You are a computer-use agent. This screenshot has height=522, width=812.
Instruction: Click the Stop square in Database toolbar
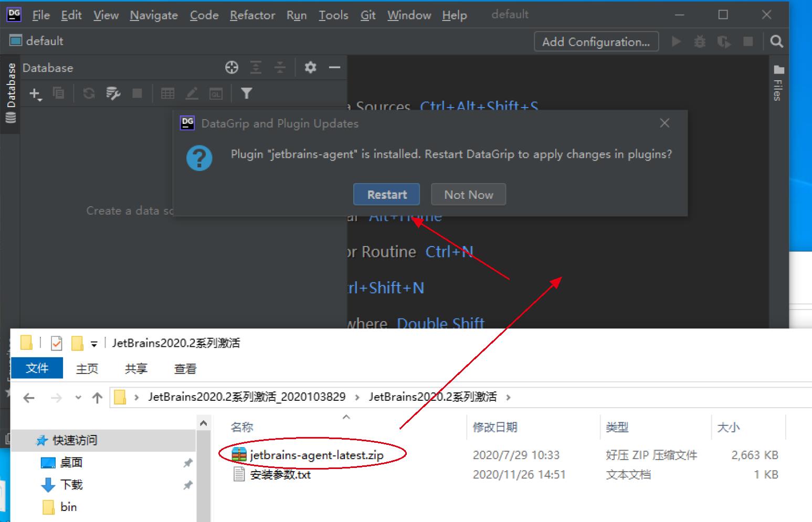click(x=137, y=93)
